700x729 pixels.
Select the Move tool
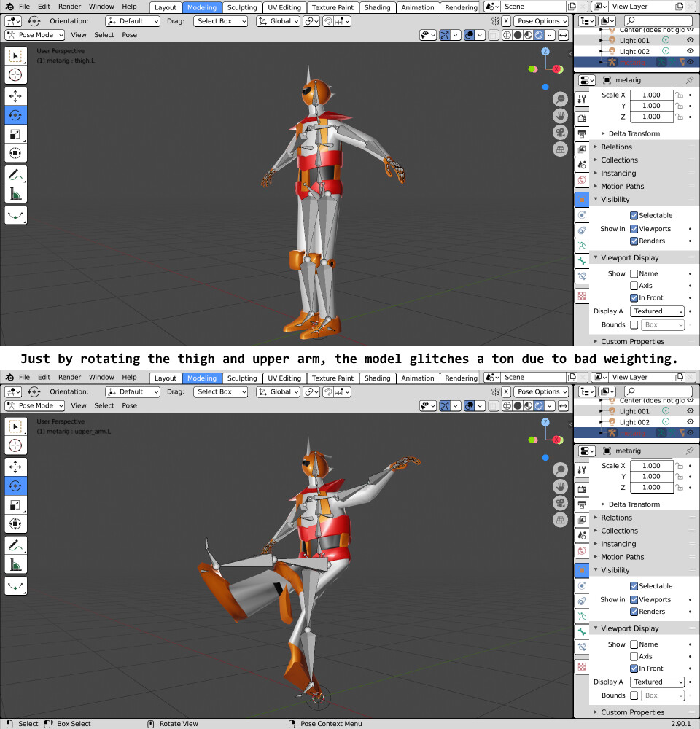coord(17,95)
